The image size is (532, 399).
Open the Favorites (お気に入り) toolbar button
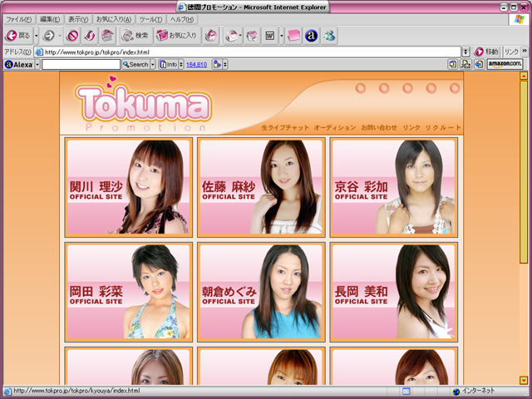(177, 36)
